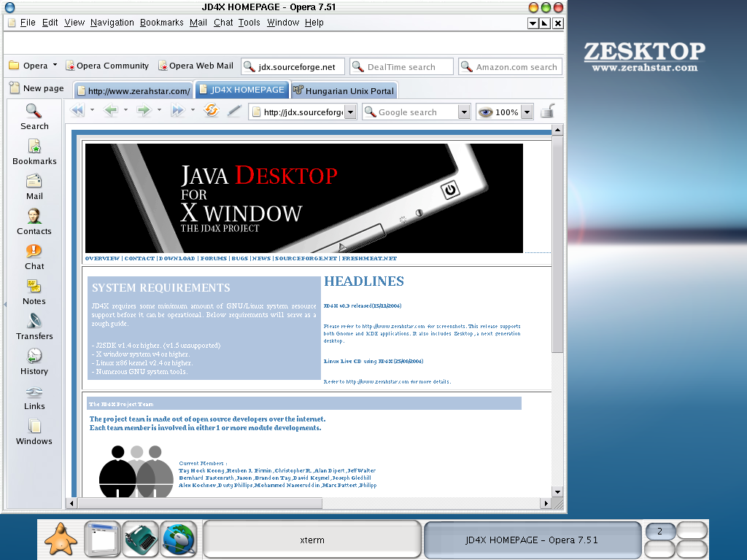Select the JD4X HOMEPAGE tab
This screenshot has height=560, width=747.
pyautogui.click(x=242, y=90)
